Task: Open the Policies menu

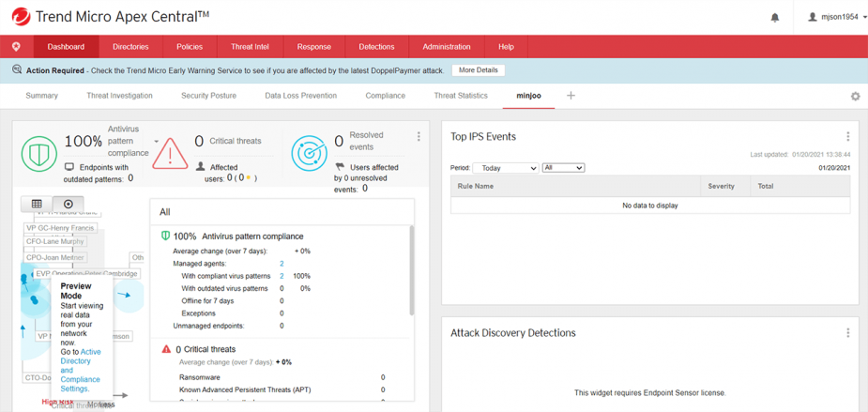Action: click(x=190, y=47)
